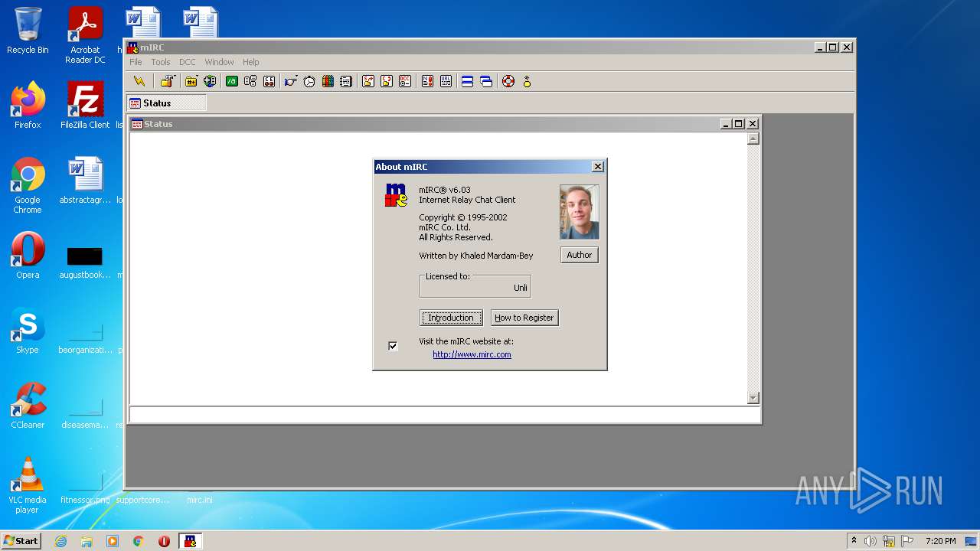Open the URL List toolbar icon
The width and height of the screenshot is (980, 551).
446,81
